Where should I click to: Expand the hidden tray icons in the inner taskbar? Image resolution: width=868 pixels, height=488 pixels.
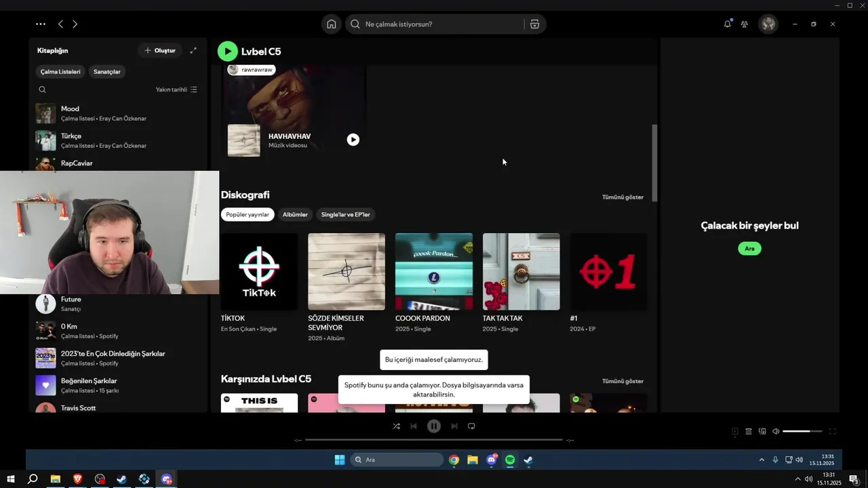[762, 460]
